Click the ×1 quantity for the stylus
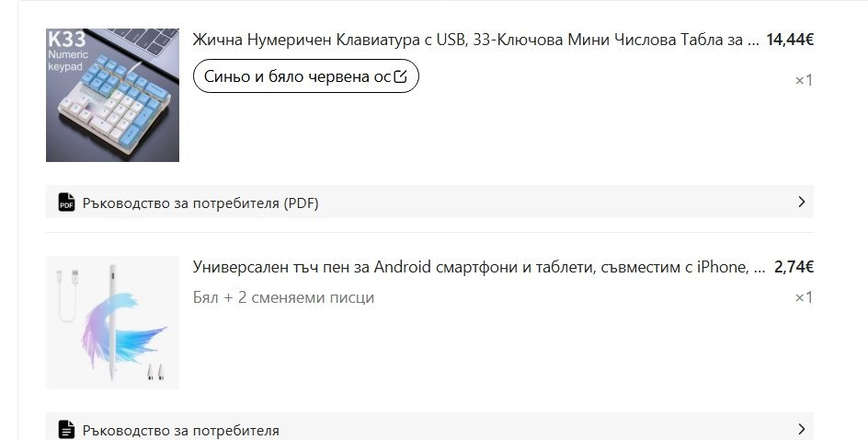The image size is (868, 440). 804,297
